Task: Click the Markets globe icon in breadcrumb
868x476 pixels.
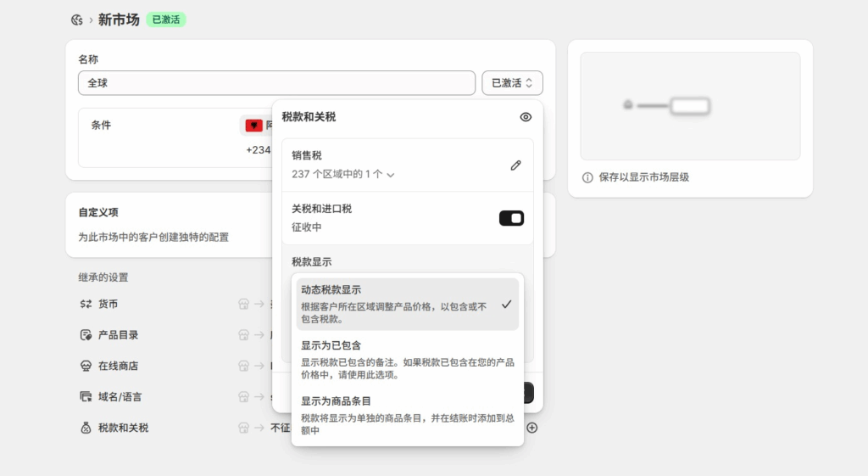Action: (x=77, y=20)
